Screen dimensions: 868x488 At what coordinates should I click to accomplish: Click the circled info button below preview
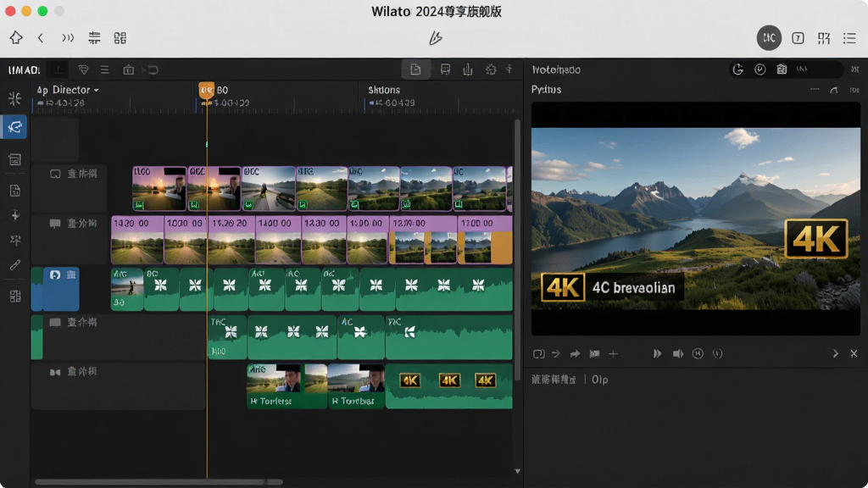(x=717, y=353)
